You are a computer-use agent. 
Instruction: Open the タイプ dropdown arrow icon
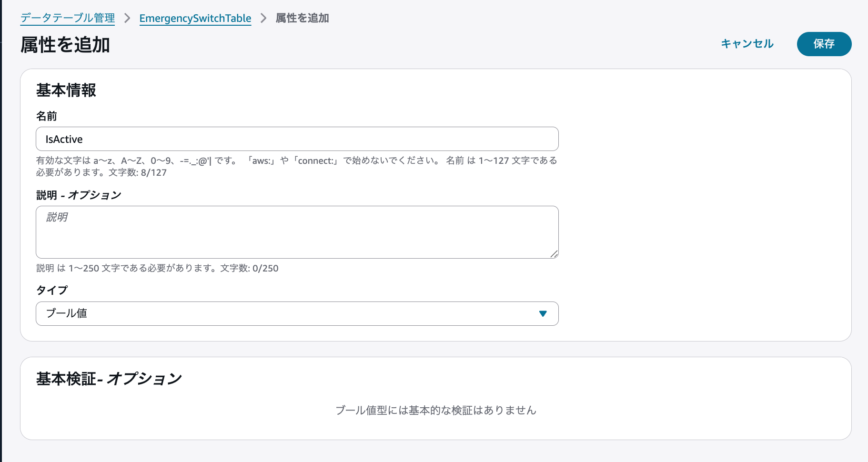[x=542, y=314]
